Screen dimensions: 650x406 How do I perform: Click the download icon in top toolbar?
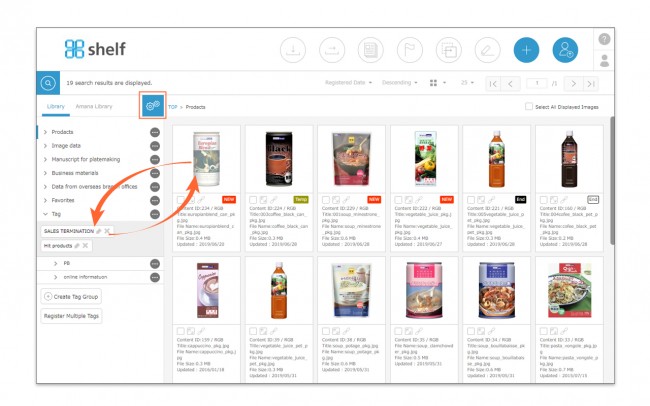click(293, 50)
